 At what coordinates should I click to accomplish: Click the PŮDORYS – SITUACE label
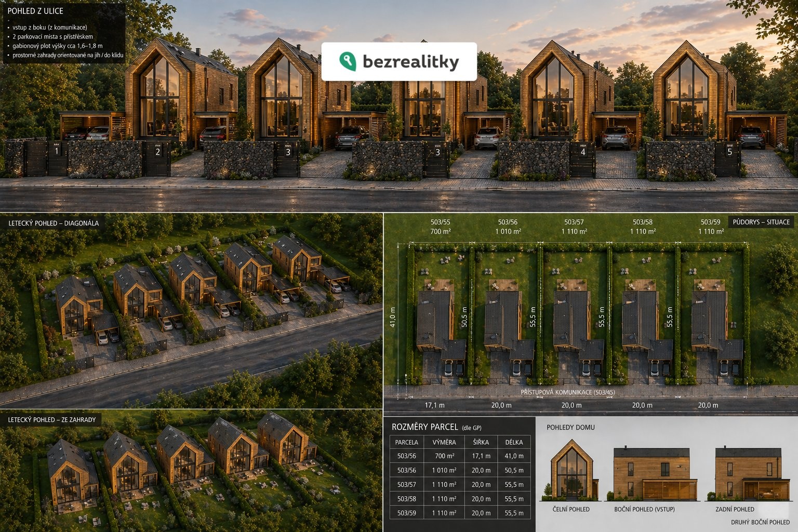(x=761, y=222)
